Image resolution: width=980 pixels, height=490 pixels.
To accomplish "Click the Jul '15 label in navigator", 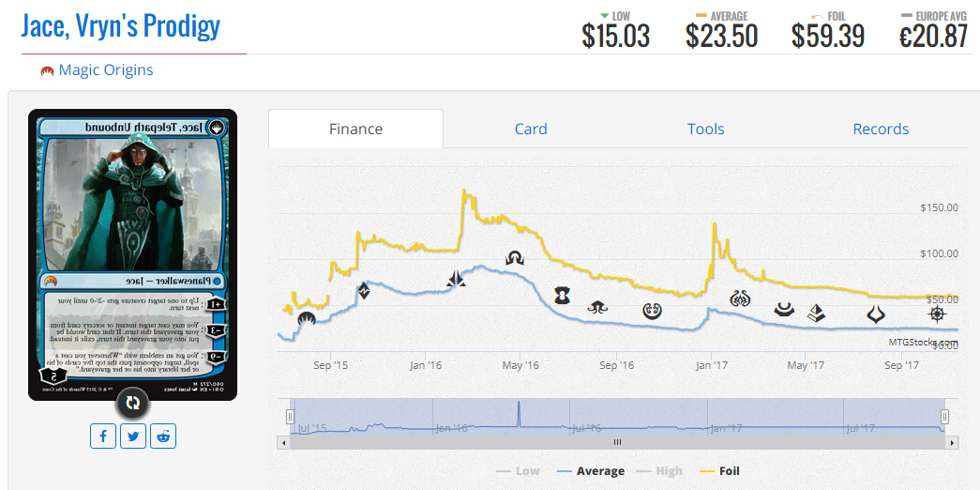I will tap(312, 429).
